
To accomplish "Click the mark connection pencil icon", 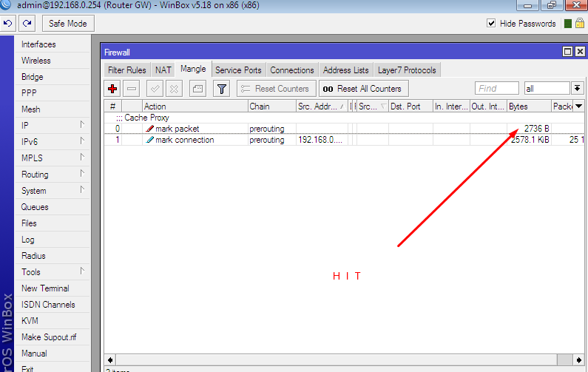I will point(150,140).
